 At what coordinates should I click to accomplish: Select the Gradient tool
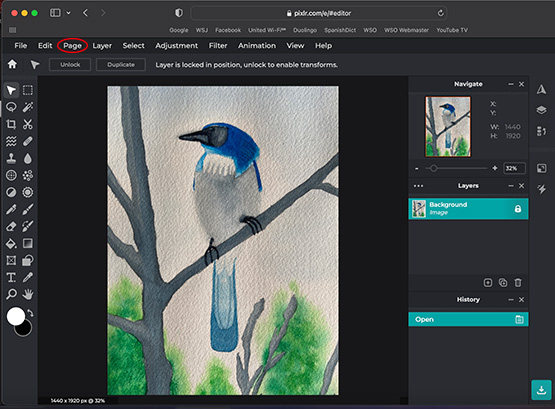tap(28, 243)
